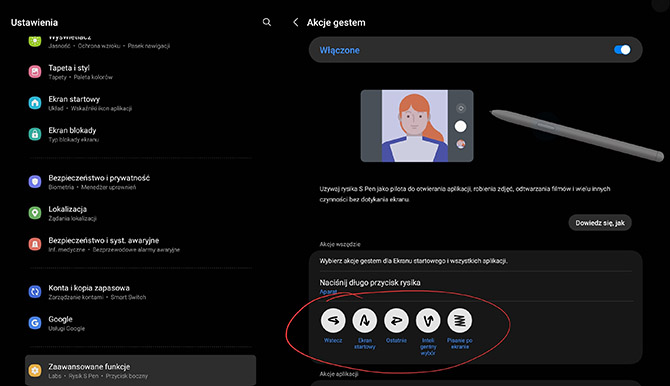Click the Konta i kopia zapasowa icon
The image size is (670, 386).
coord(35,292)
